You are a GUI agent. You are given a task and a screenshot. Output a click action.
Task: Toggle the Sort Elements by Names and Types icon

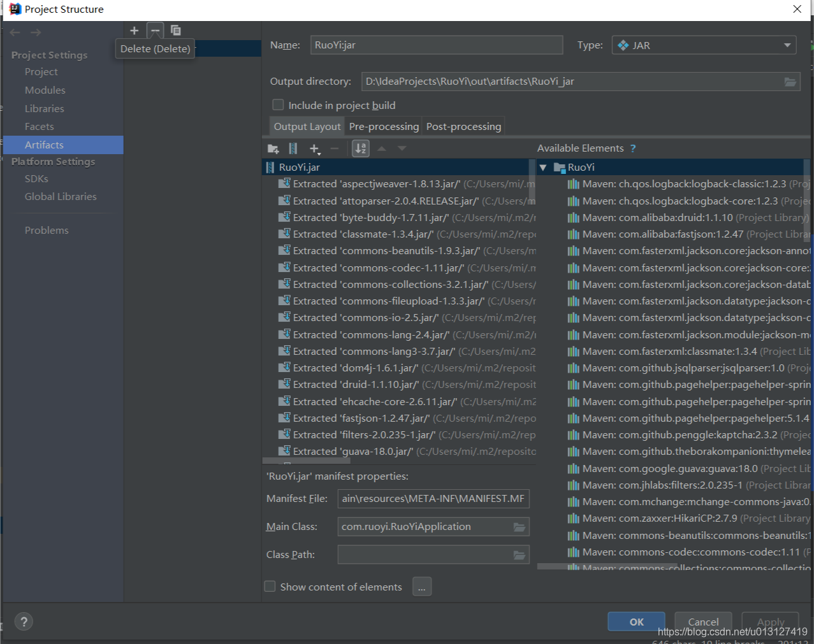tap(361, 148)
